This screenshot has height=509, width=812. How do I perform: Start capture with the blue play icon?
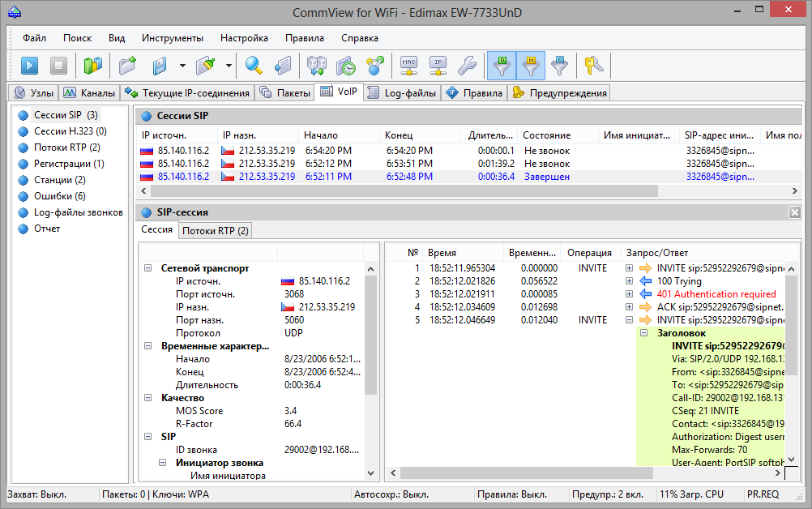[x=29, y=66]
